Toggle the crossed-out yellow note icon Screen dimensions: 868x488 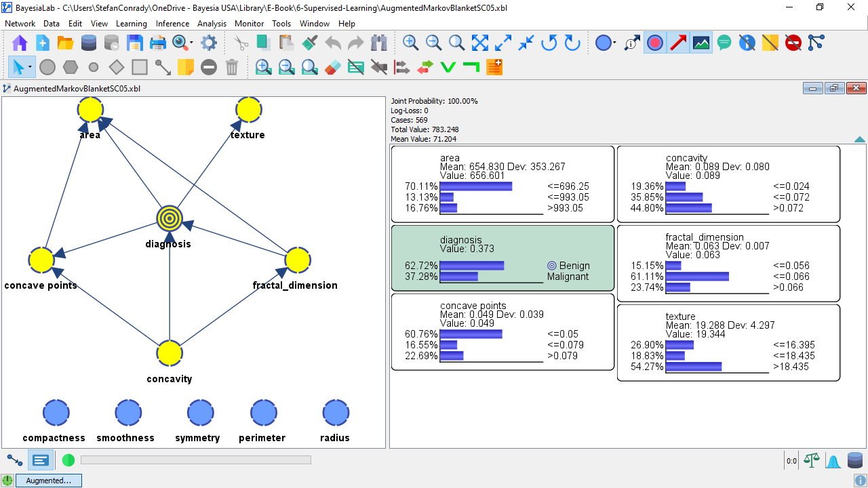click(x=770, y=43)
